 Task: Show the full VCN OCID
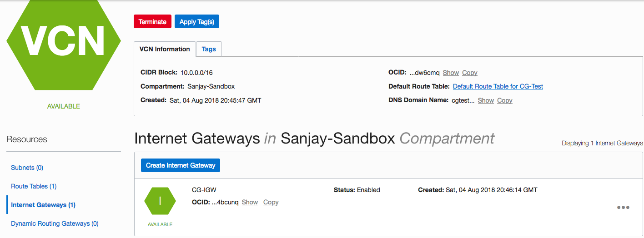pos(451,73)
